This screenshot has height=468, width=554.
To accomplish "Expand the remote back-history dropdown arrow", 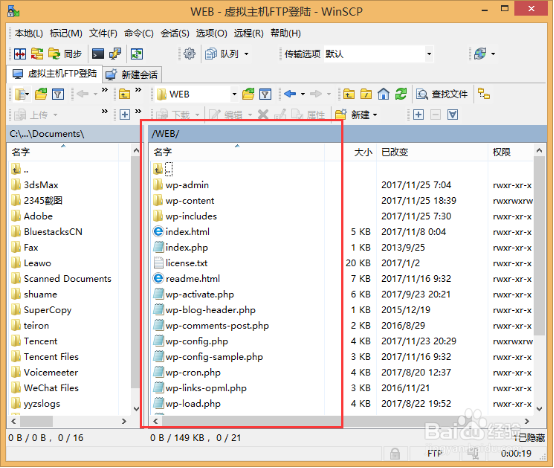I will coord(303,94).
